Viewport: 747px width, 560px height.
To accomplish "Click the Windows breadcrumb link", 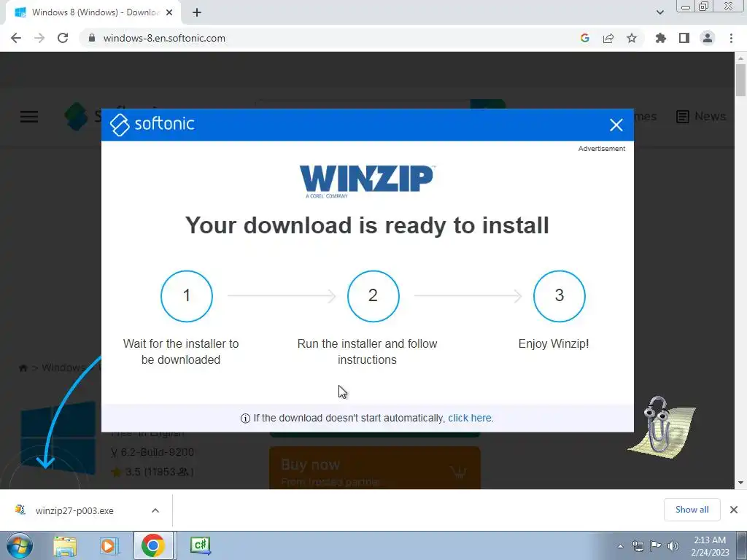I will [63, 367].
